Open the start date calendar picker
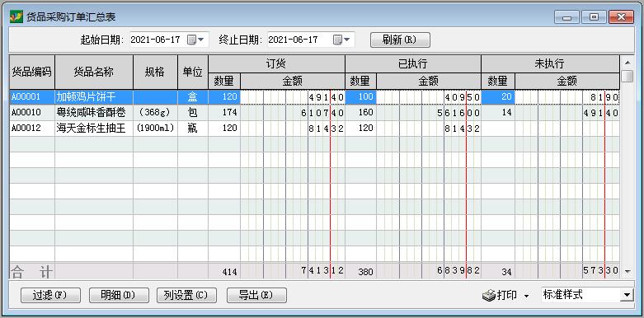Image resolution: width=644 pixels, height=318 pixels. [195, 40]
